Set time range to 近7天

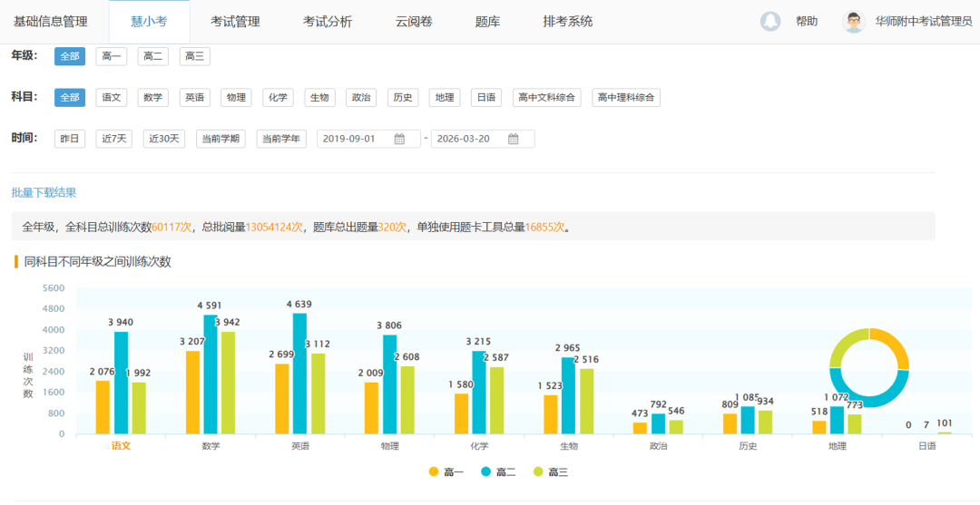click(x=113, y=139)
